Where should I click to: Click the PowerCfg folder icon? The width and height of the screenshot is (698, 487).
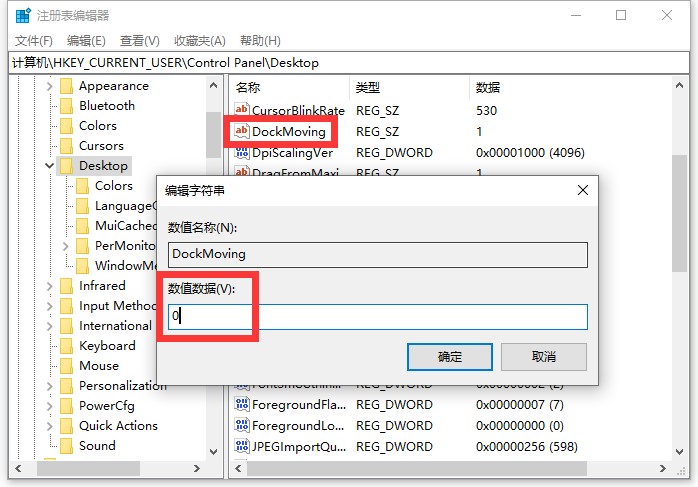point(66,406)
